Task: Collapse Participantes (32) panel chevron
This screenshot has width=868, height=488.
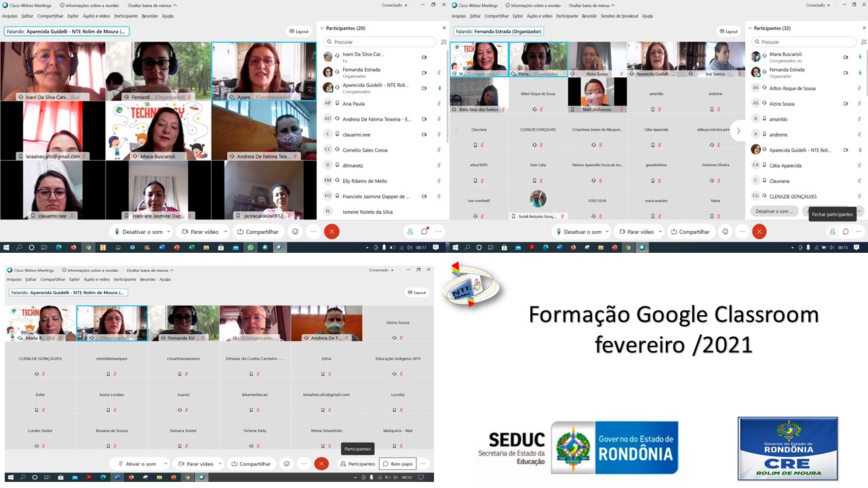Action: (x=749, y=28)
